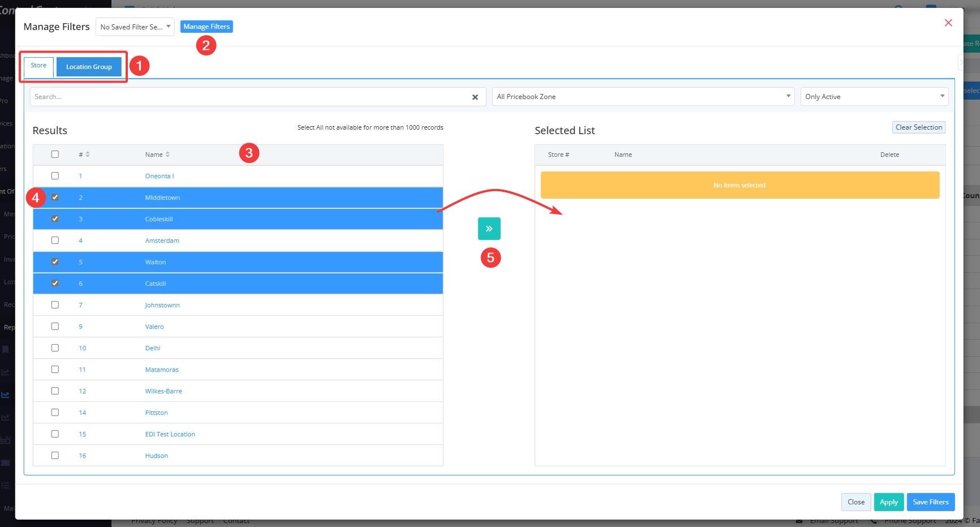Sort results by the # column arrows
Image resolution: width=980 pixels, height=527 pixels.
coord(88,155)
